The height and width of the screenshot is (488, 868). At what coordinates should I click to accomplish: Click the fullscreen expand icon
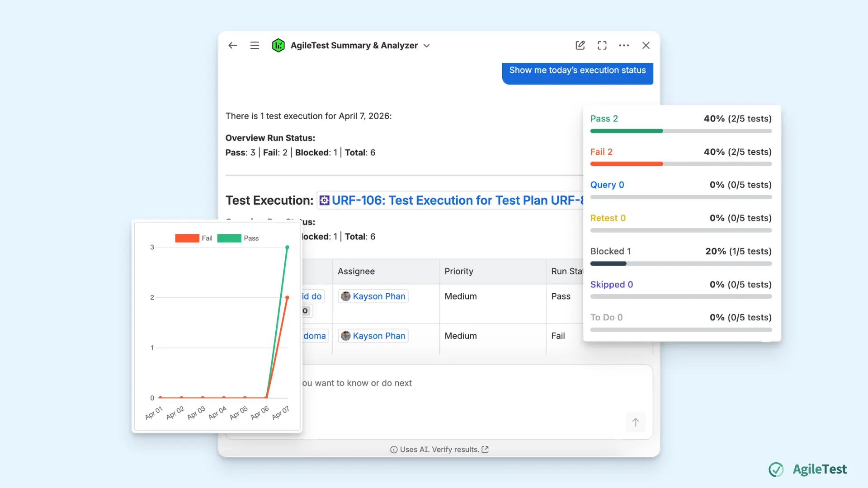pos(602,45)
